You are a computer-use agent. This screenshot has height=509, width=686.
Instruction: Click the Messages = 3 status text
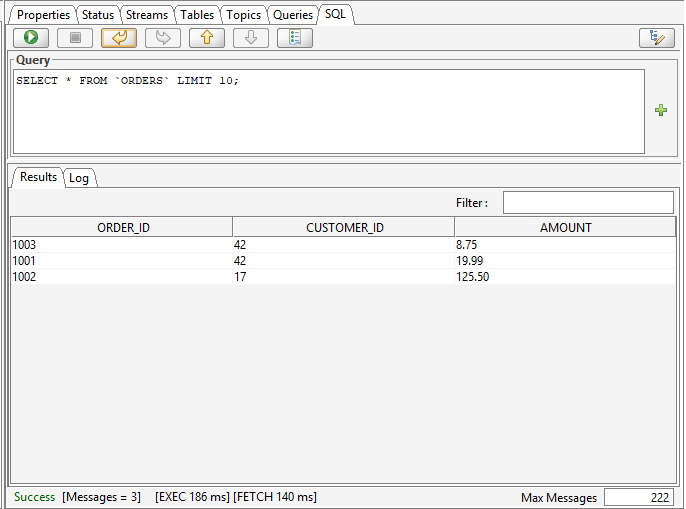[102, 497]
